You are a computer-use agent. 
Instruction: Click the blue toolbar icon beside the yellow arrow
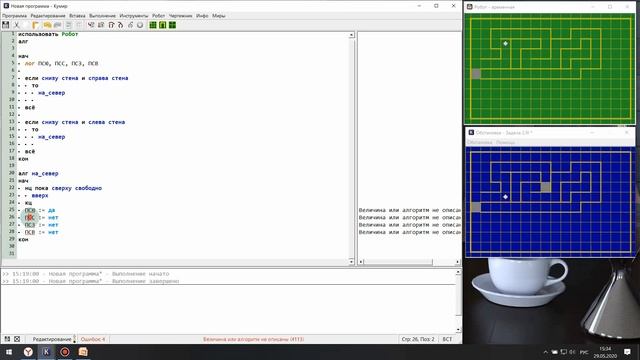(57, 25)
